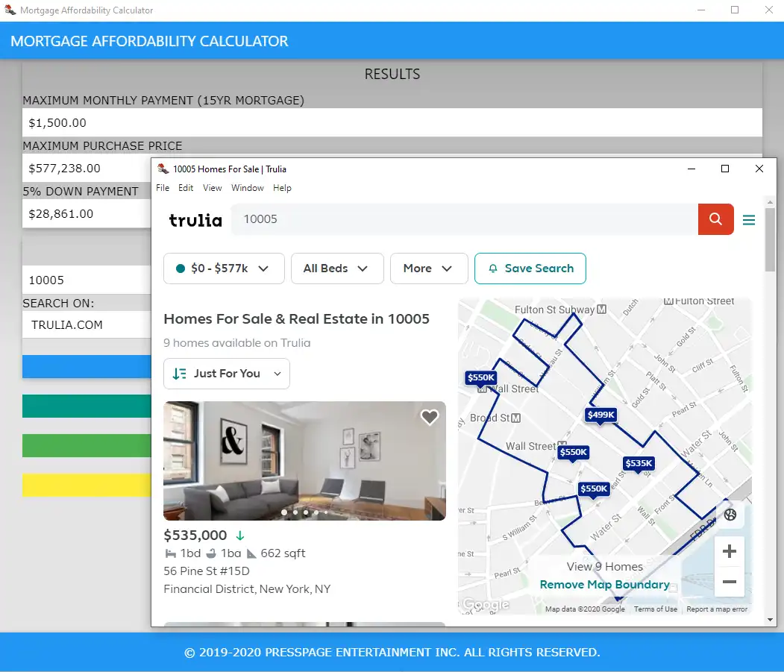Click the green button in calculator window
This screenshot has height=672, width=784.
87,445
